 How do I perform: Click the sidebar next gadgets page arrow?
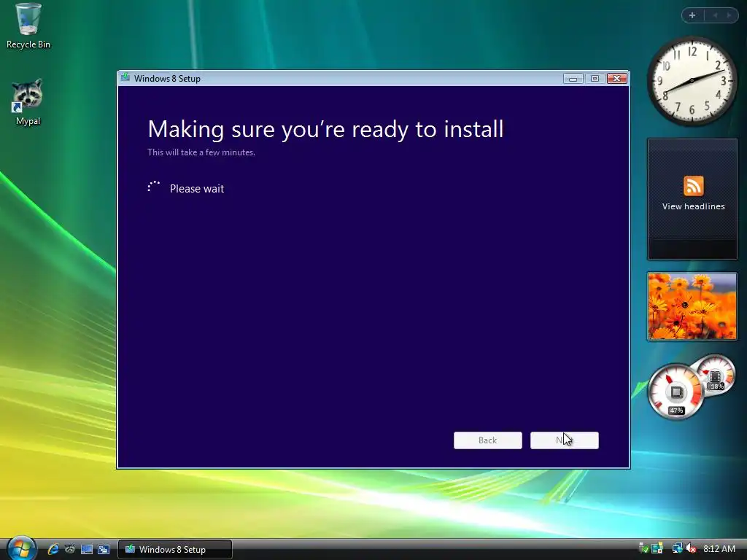pos(729,15)
